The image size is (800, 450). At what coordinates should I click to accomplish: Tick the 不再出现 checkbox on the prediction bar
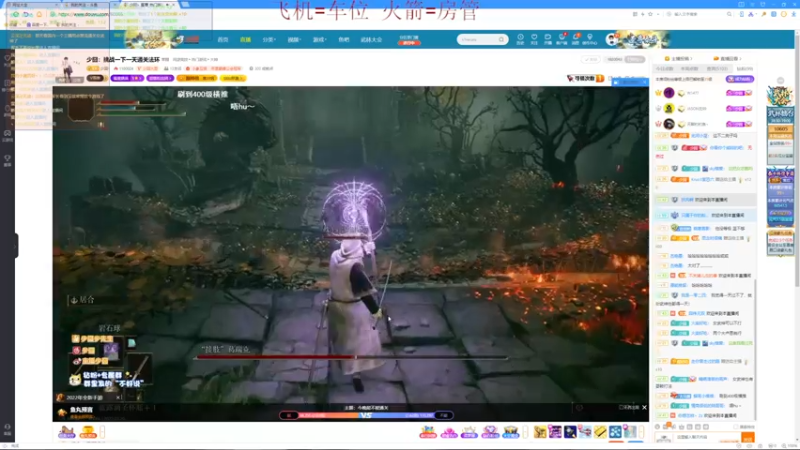[620, 407]
